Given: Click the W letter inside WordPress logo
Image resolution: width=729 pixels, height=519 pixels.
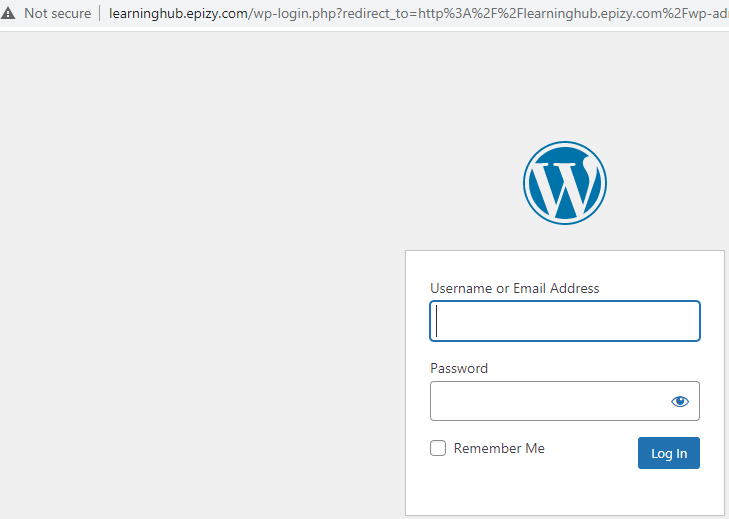Looking at the screenshot, I should (565, 186).
